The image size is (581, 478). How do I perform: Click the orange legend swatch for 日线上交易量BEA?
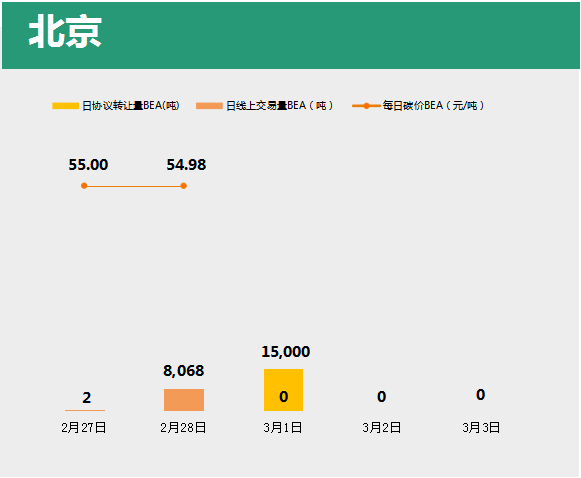(209, 106)
